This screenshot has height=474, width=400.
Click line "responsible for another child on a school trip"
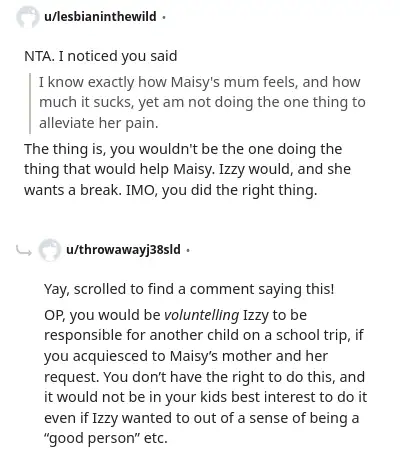203,336
